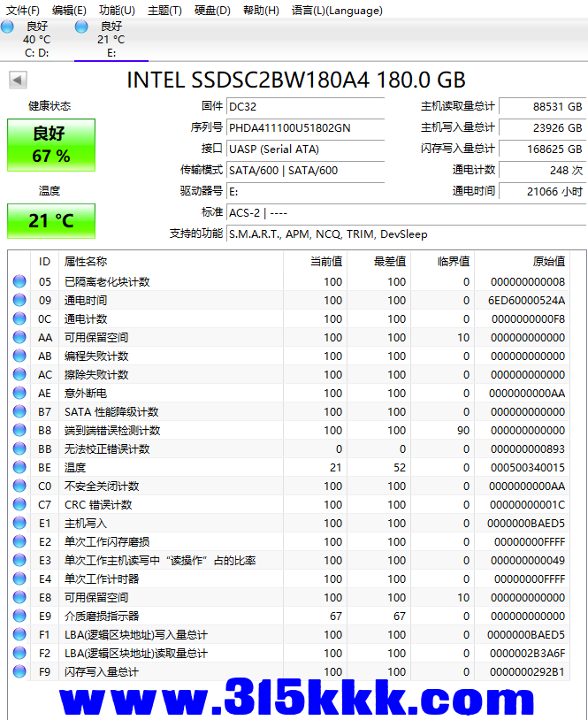Select raw value 0000002B3A6F
This screenshot has width=588, height=720.
pos(527,654)
